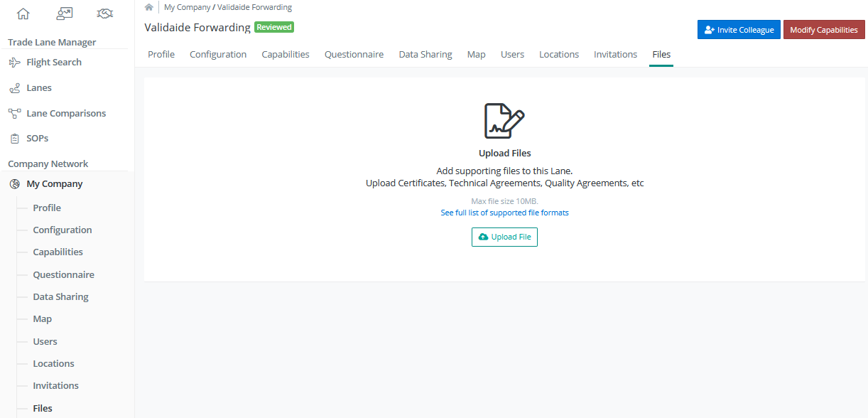Click My Company in the breadcrumb
This screenshot has height=418, width=868.
pyautogui.click(x=188, y=7)
